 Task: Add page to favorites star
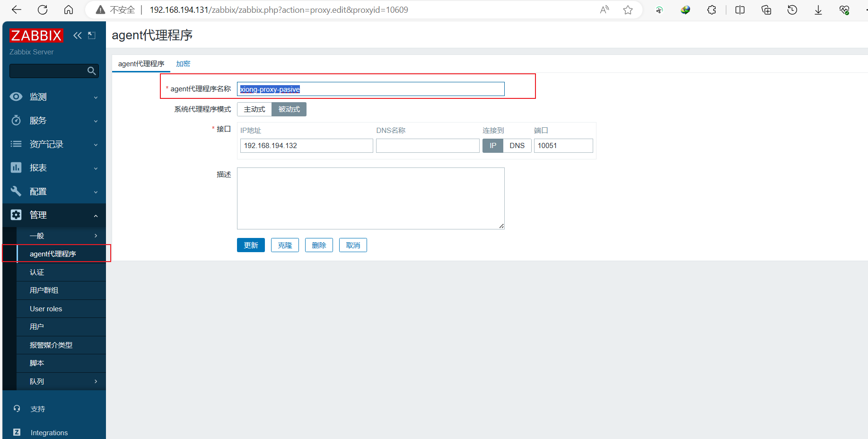628,10
